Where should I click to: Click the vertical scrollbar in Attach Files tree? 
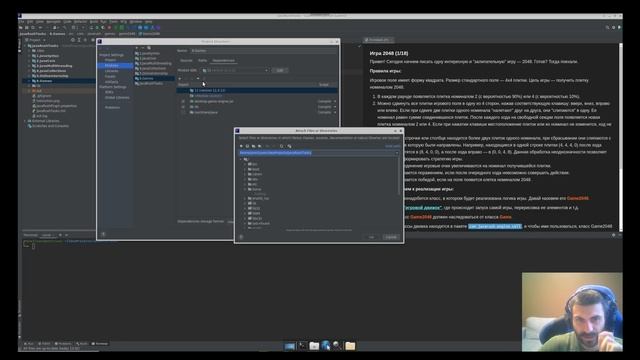click(x=399, y=176)
